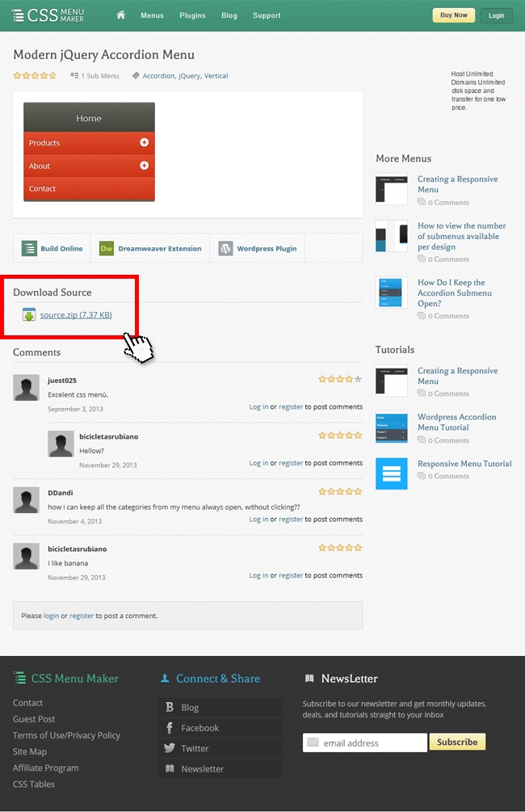Open the Build Online link text
This screenshot has width=525, height=812.
pyautogui.click(x=61, y=249)
